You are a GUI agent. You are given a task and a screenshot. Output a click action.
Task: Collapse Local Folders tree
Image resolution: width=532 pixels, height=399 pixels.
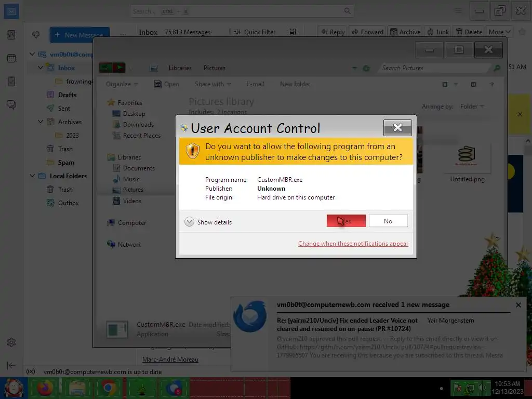click(x=32, y=176)
